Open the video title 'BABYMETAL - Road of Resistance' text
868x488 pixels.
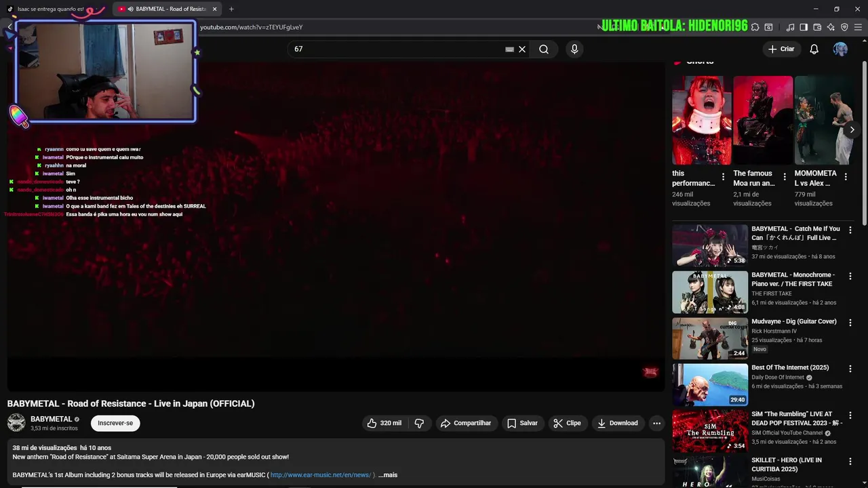pyautogui.click(x=131, y=403)
